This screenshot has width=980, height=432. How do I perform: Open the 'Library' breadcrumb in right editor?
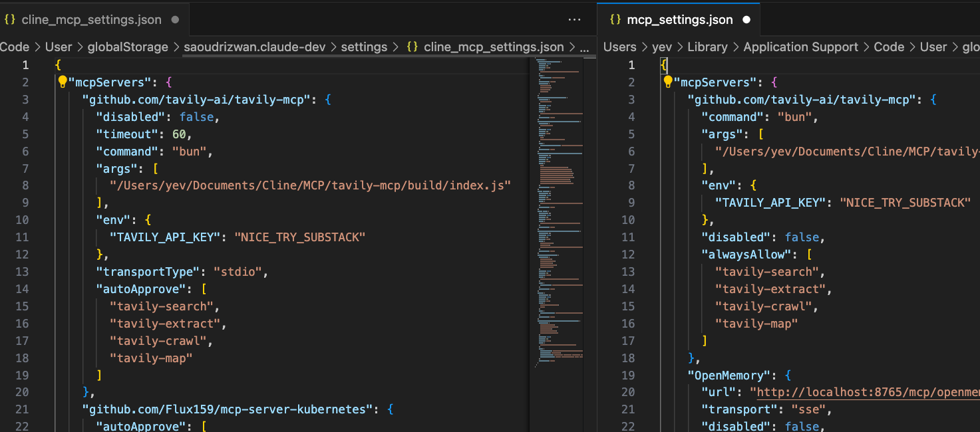pyautogui.click(x=708, y=47)
